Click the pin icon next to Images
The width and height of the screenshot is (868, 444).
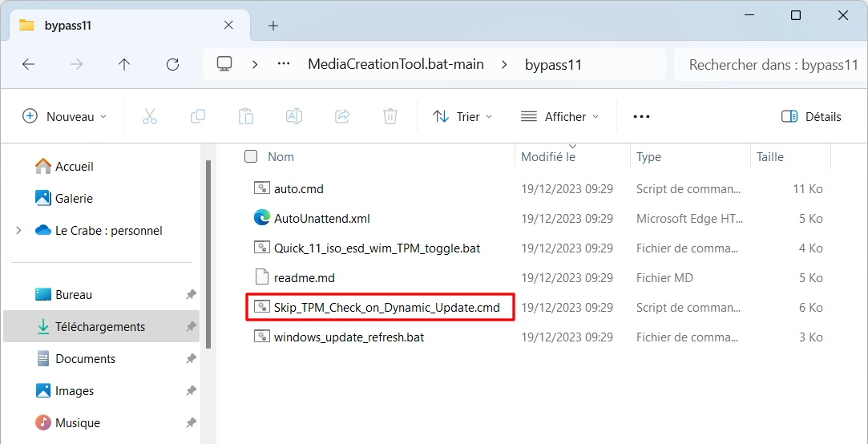[x=191, y=391]
